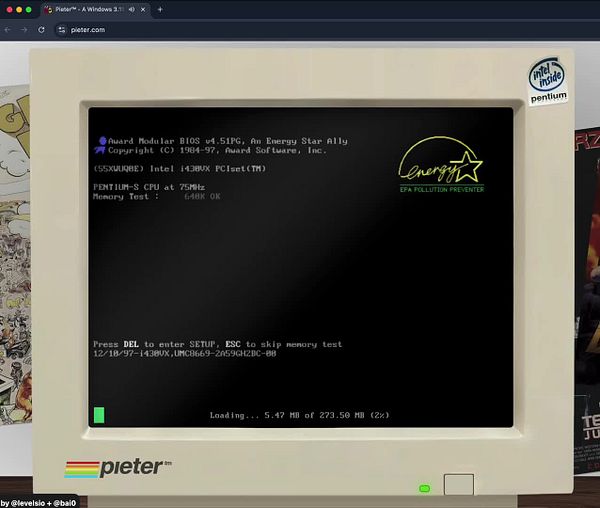Click the green macOS fullscreen button
The width and height of the screenshot is (600, 508).
(28, 10)
